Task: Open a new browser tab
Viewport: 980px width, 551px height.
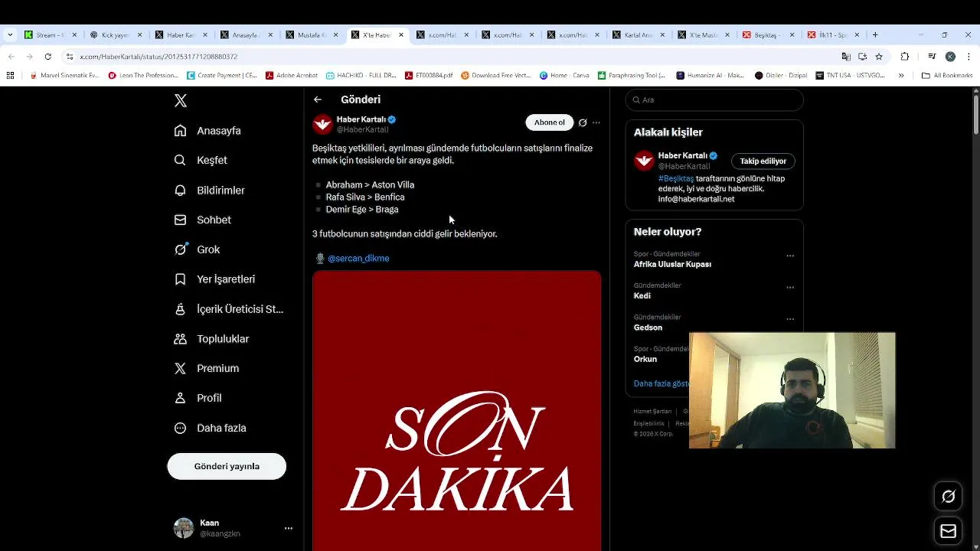Action: pyautogui.click(x=875, y=34)
